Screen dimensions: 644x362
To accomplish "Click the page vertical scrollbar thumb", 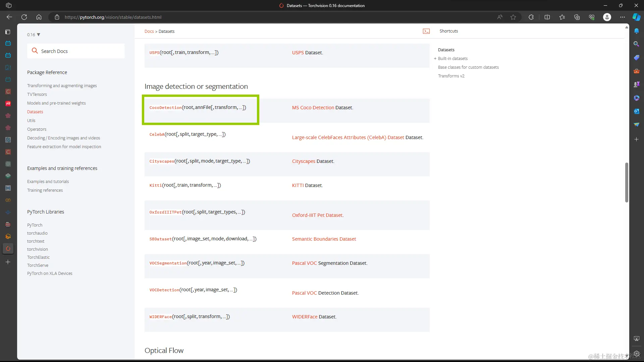I will [x=626, y=183].
